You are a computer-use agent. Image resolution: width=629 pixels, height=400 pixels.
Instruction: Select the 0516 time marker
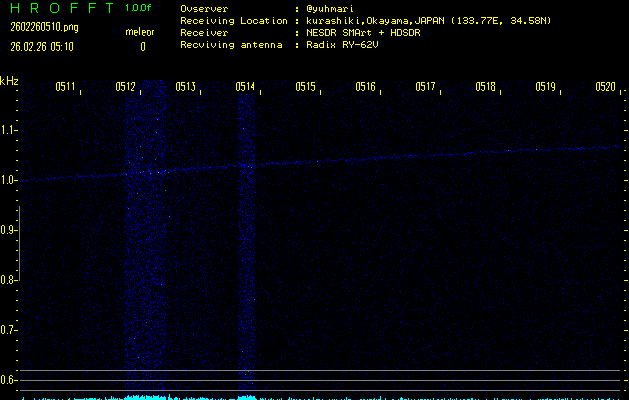tap(365, 87)
